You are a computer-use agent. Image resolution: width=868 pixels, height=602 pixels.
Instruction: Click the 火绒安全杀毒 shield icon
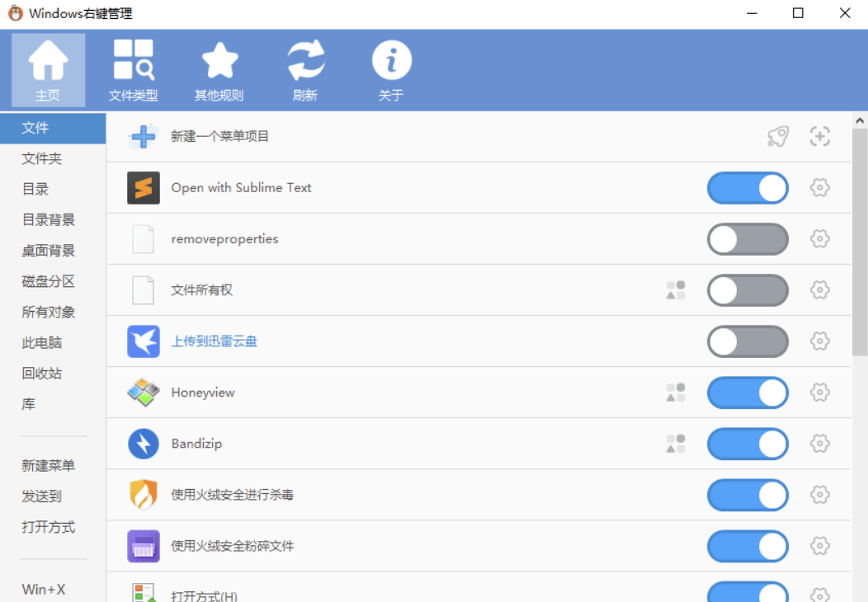point(142,495)
